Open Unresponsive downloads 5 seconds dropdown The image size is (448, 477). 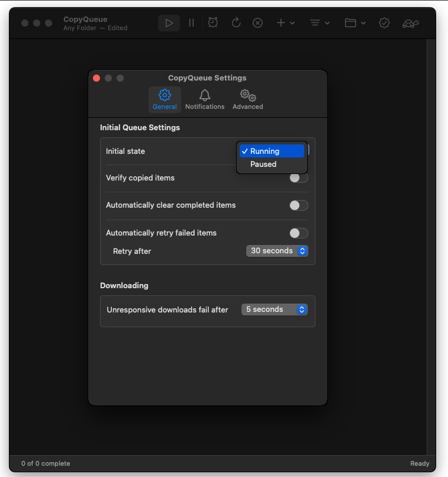click(x=275, y=310)
